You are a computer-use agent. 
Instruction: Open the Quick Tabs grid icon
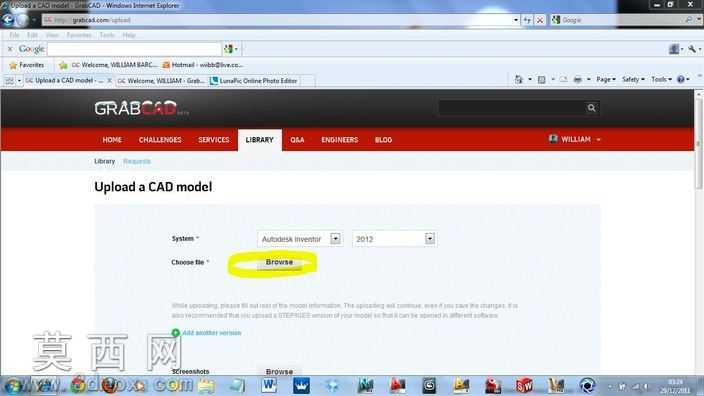pos(9,81)
